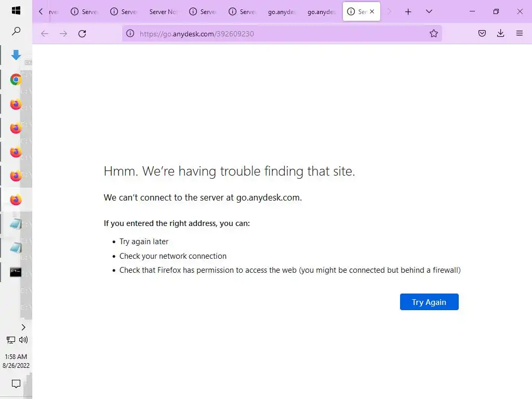Viewport: 532px width, 399px height.
Task: Click the Try Again button
Action: click(429, 302)
